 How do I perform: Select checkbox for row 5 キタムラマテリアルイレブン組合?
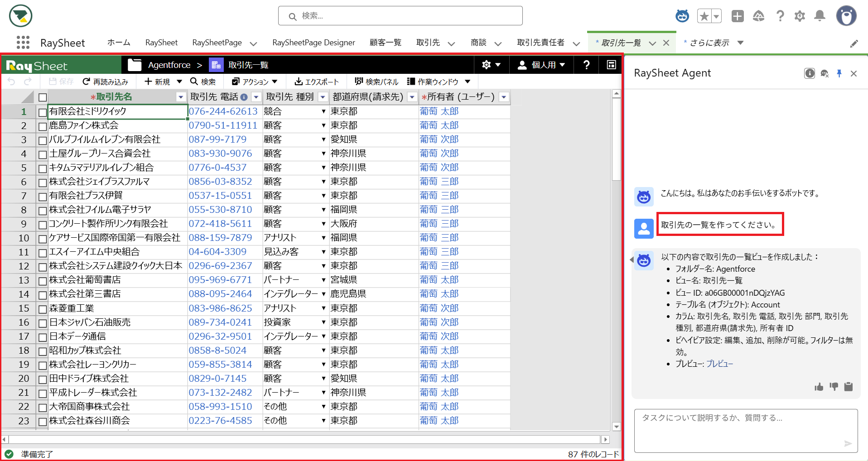[x=43, y=168]
